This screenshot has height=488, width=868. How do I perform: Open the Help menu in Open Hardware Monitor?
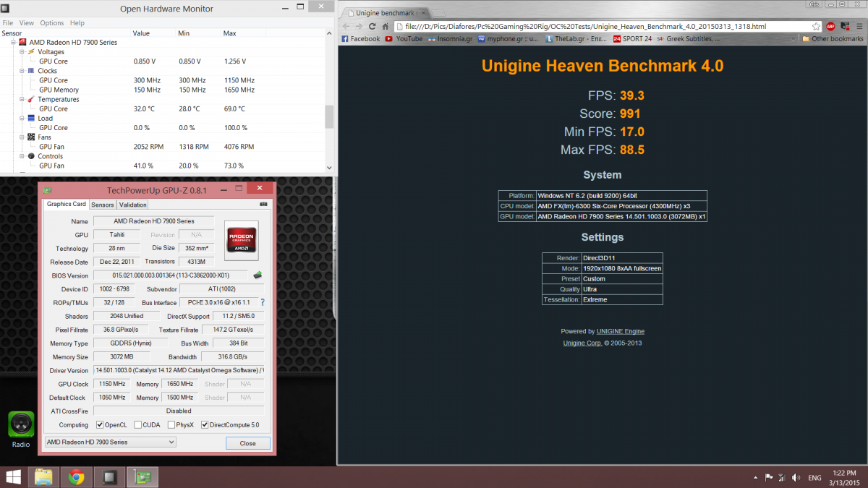[x=78, y=23]
